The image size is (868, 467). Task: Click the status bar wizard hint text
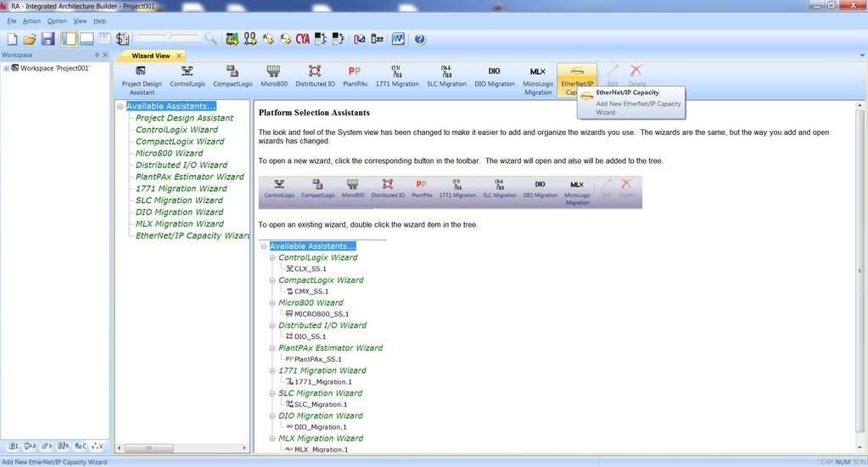[x=54, y=462]
